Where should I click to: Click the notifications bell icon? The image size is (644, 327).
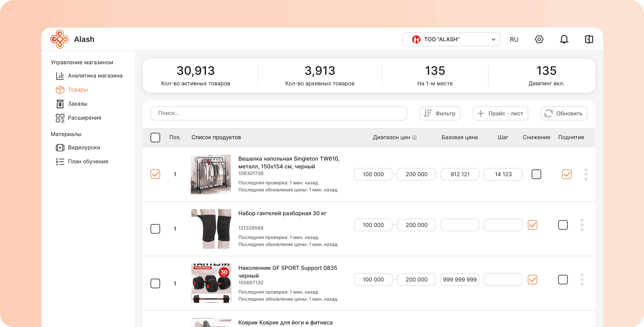(x=564, y=39)
